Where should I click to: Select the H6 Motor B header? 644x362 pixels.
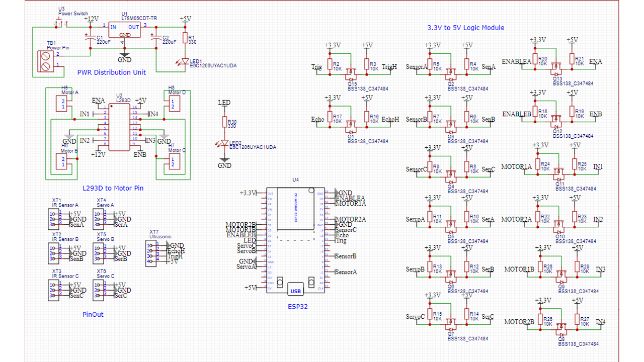click(61, 161)
